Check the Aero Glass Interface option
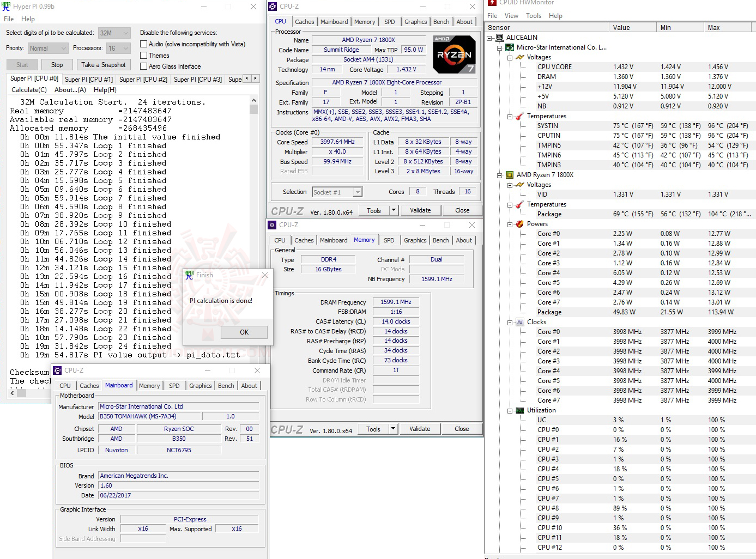The width and height of the screenshot is (756, 559). [144, 66]
